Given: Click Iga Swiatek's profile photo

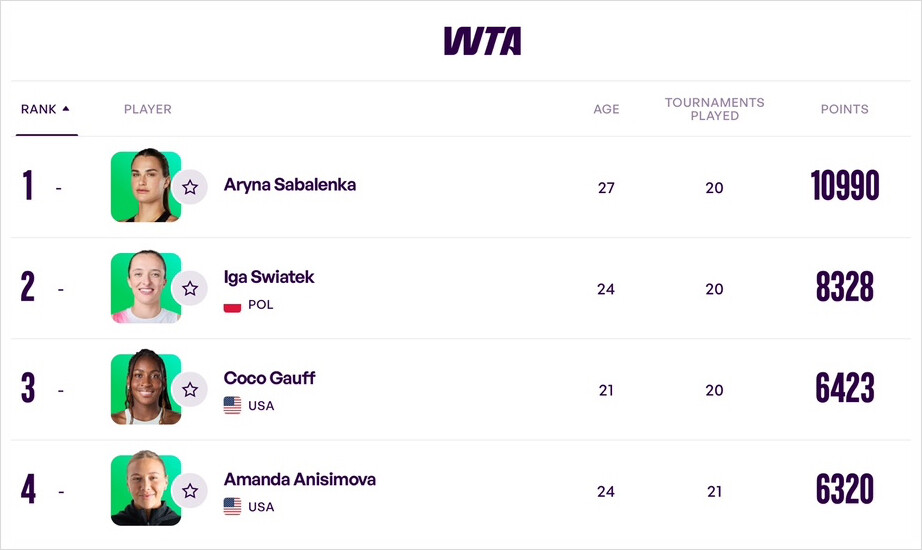Looking at the screenshot, I should click(x=146, y=288).
